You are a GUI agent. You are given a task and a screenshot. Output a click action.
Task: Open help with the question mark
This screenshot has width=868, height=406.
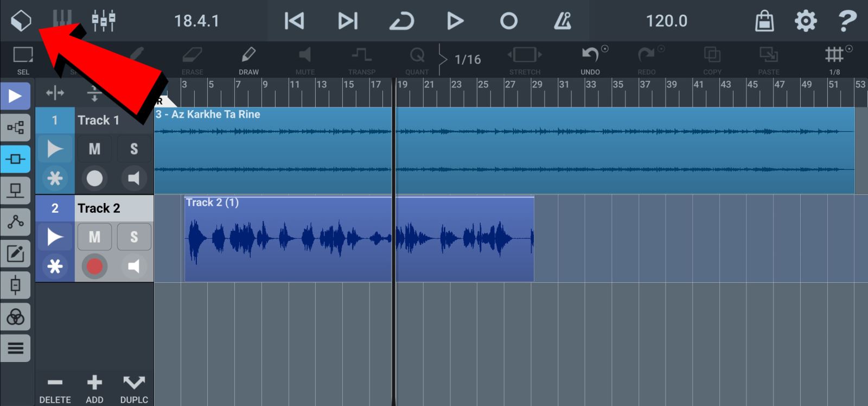tap(847, 21)
